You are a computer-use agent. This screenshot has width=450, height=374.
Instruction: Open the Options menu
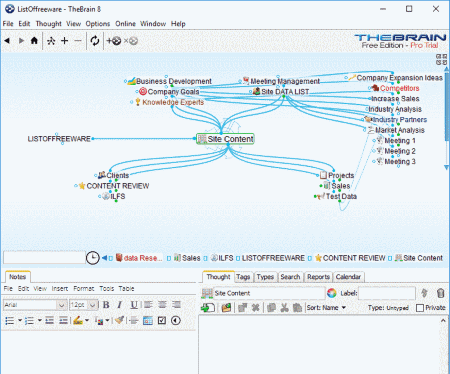point(98,24)
